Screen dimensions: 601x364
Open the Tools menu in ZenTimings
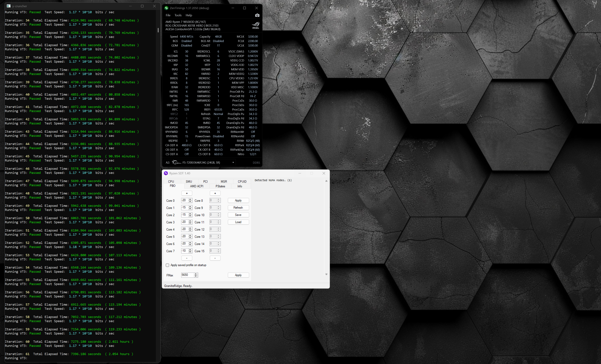point(178,15)
